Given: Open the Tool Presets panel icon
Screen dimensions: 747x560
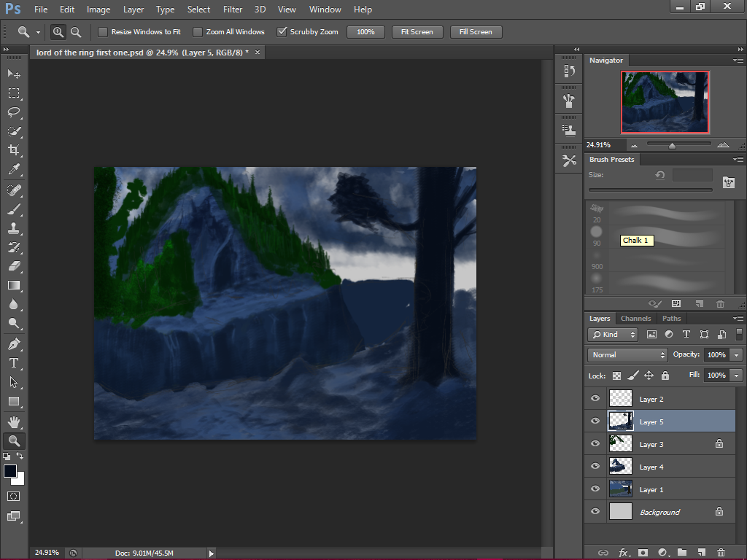Looking at the screenshot, I should (x=569, y=160).
